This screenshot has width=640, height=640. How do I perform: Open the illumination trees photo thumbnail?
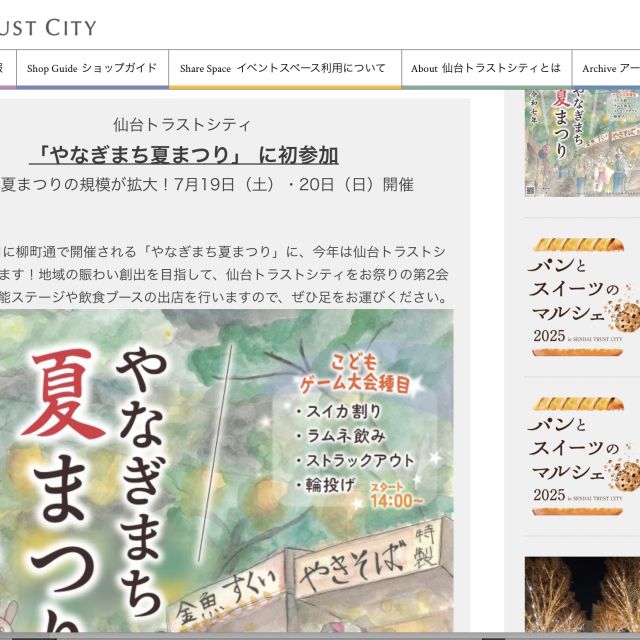point(582,594)
